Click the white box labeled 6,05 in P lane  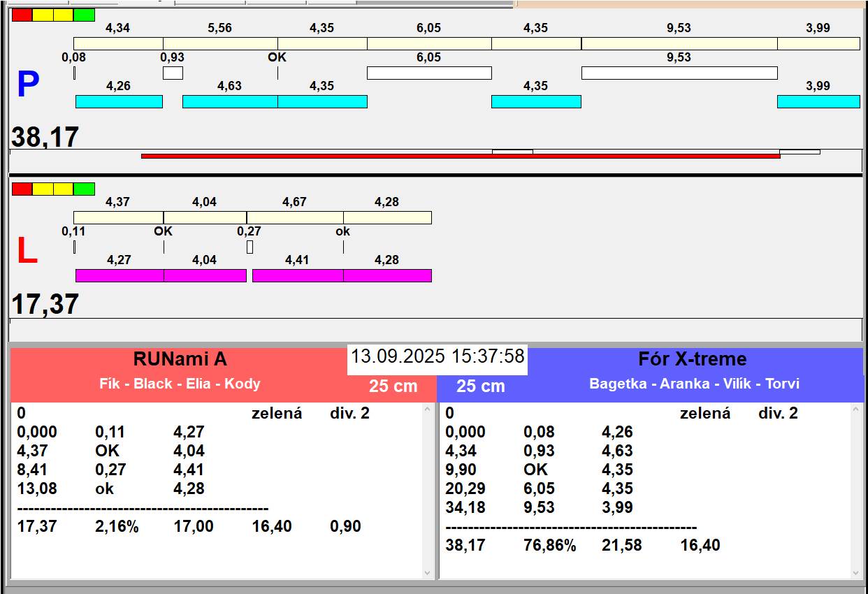(429, 73)
